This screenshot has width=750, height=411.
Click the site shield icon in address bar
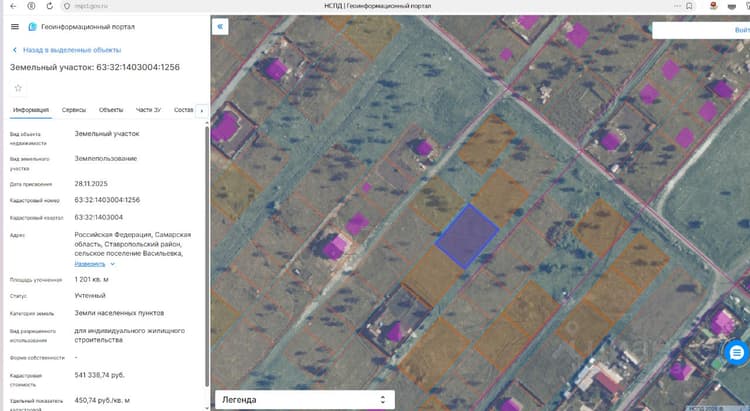pyautogui.click(x=67, y=6)
